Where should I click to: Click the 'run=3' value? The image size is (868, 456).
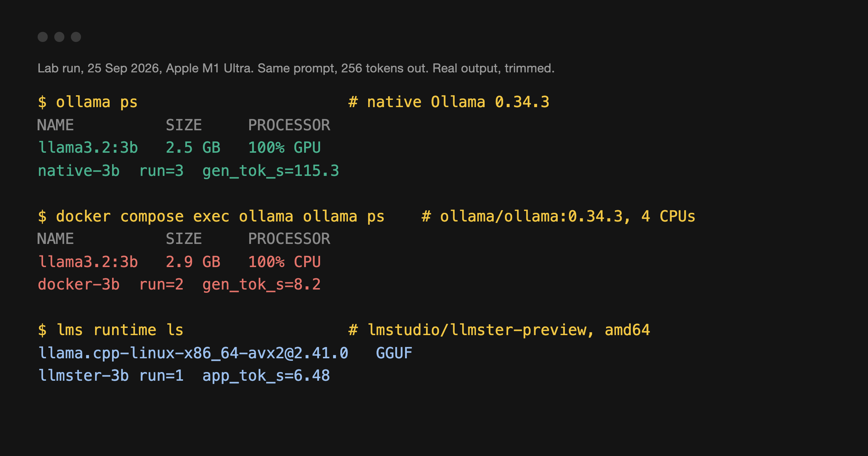[162, 171]
